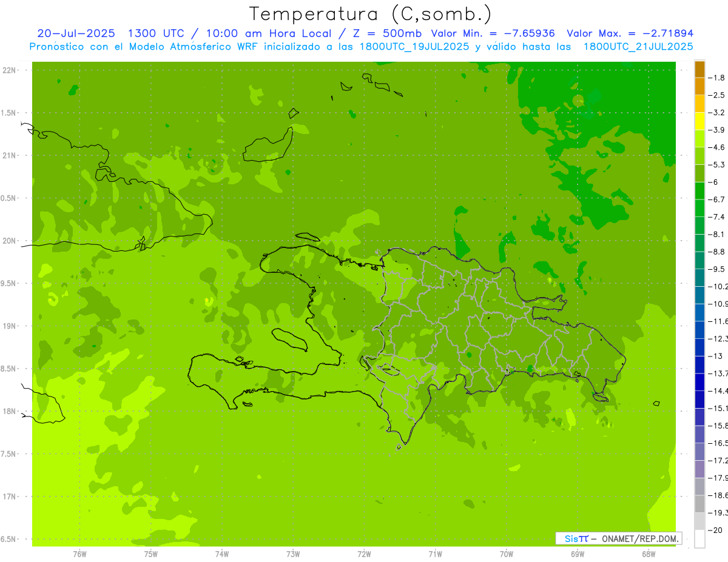Image resolution: width=728 pixels, height=562 pixels.
Task: Click the '-2.5' colorbar value label
Action: 717,95
